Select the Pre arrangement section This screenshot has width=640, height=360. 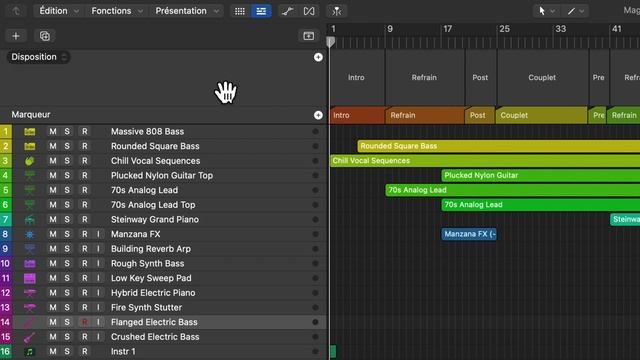pos(599,78)
